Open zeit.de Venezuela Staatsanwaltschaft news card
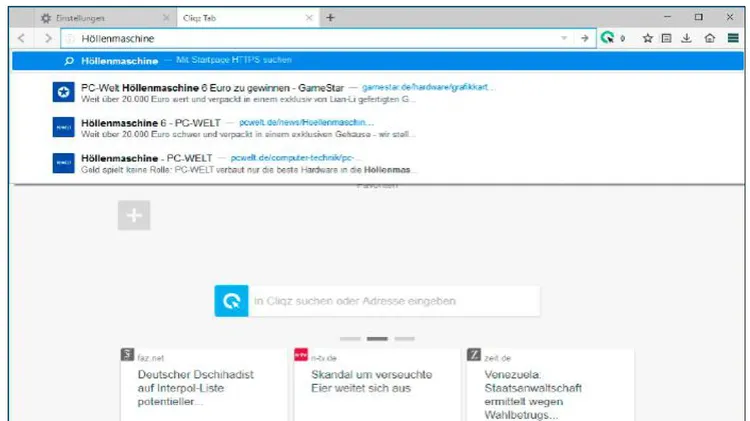The height and width of the screenshot is (421, 750). click(x=551, y=385)
